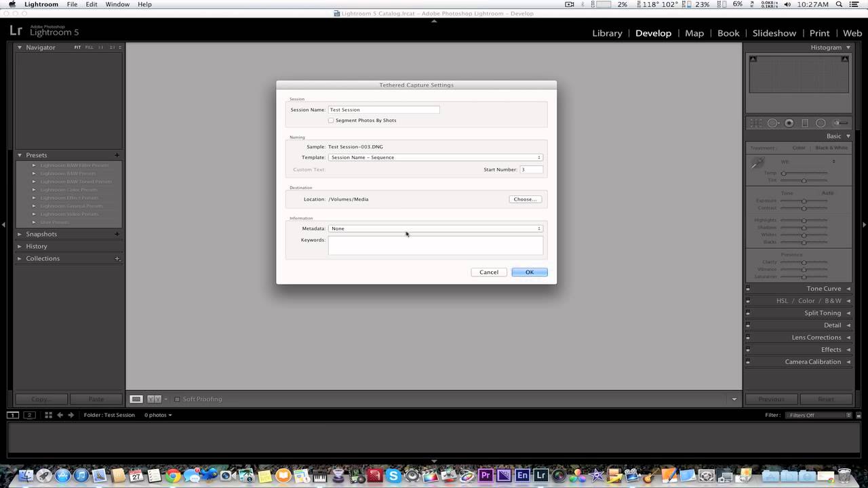Click the Premiere Pro icon in the Dock

click(486, 476)
